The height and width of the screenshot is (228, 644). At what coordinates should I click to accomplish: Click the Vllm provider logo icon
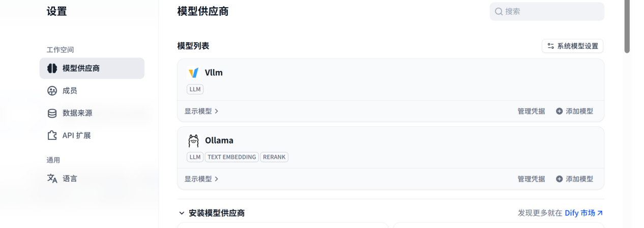[193, 73]
